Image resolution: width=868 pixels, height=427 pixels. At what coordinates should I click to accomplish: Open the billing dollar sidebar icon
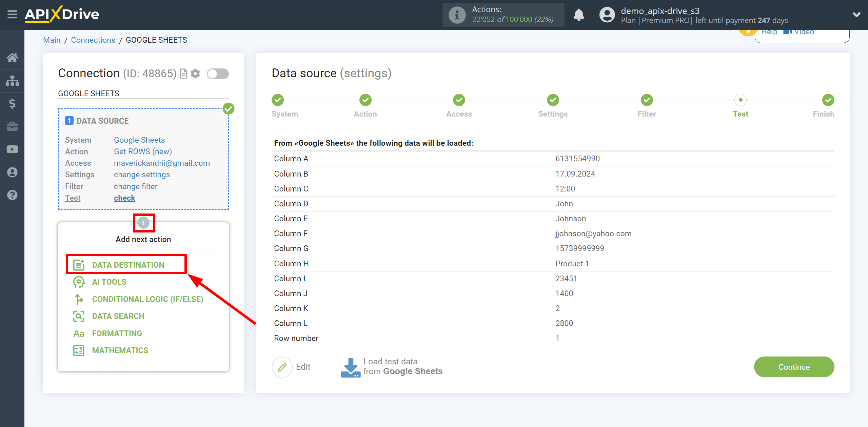pos(12,103)
